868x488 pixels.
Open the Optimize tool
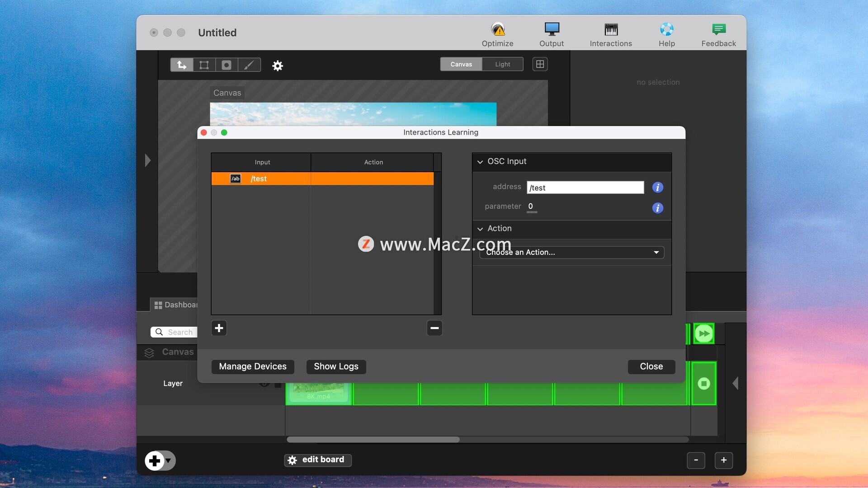(x=497, y=34)
